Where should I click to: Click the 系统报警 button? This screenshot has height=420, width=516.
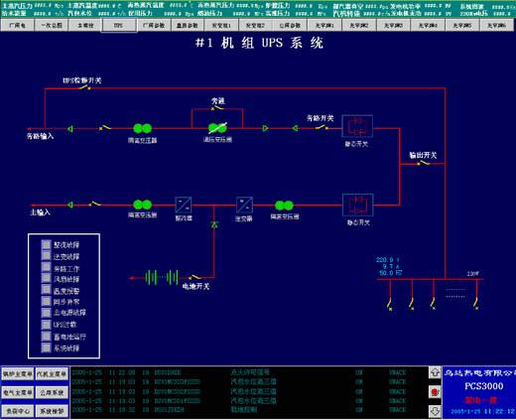click(x=52, y=411)
